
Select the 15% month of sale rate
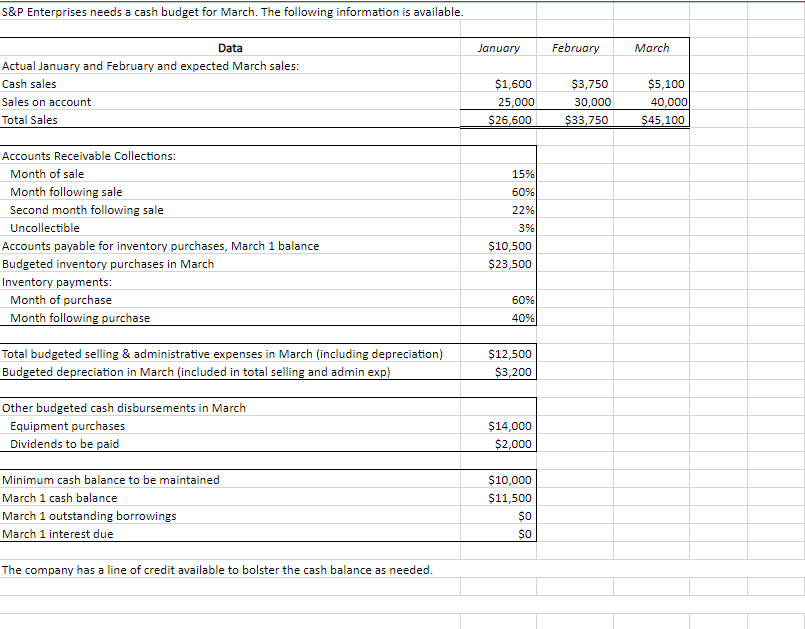pyautogui.click(x=525, y=174)
